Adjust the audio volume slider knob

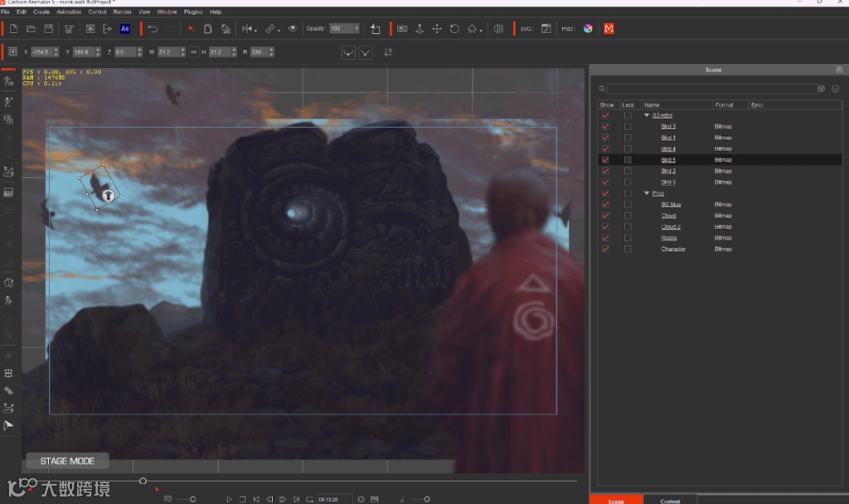click(x=427, y=499)
